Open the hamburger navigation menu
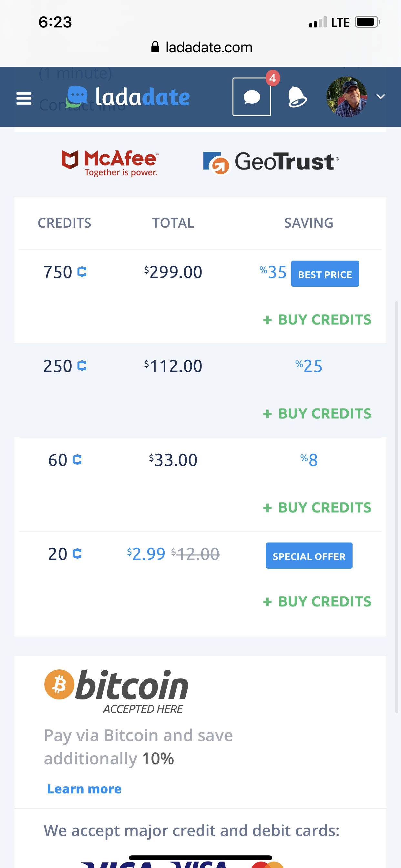 (x=24, y=98)
